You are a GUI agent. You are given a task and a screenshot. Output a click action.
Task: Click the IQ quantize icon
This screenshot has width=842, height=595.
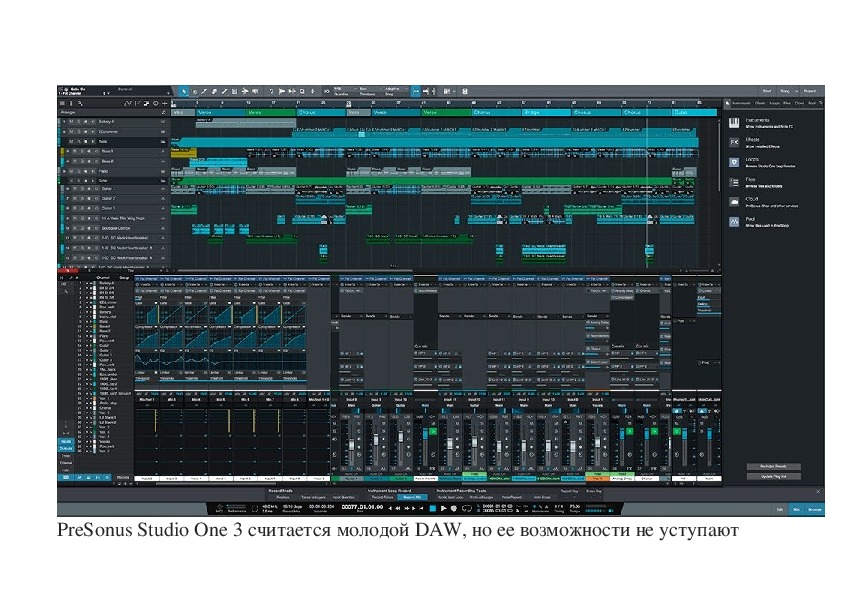tap(326, 92)
